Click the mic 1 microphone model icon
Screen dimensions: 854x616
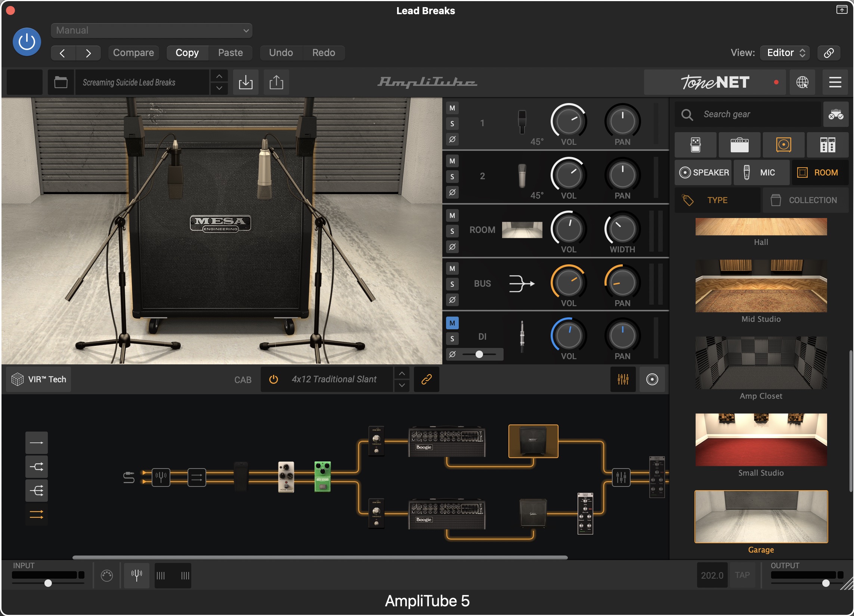point(522,122)
